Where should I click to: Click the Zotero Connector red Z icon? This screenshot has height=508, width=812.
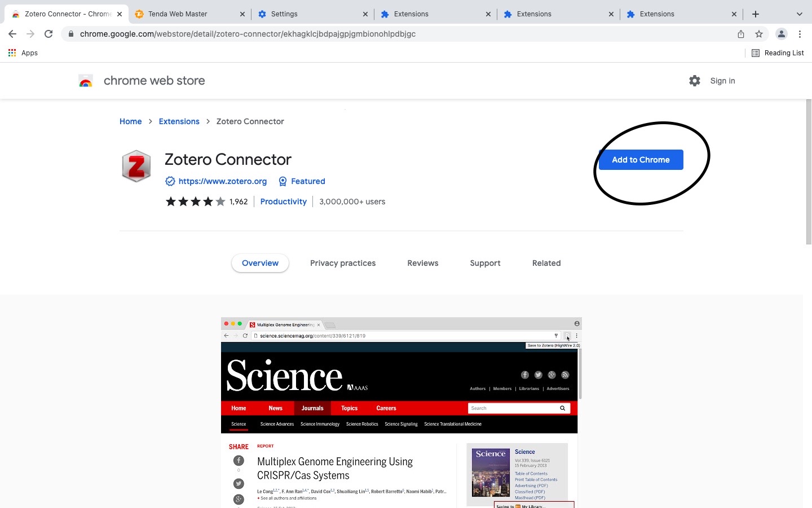coord(136,166)
